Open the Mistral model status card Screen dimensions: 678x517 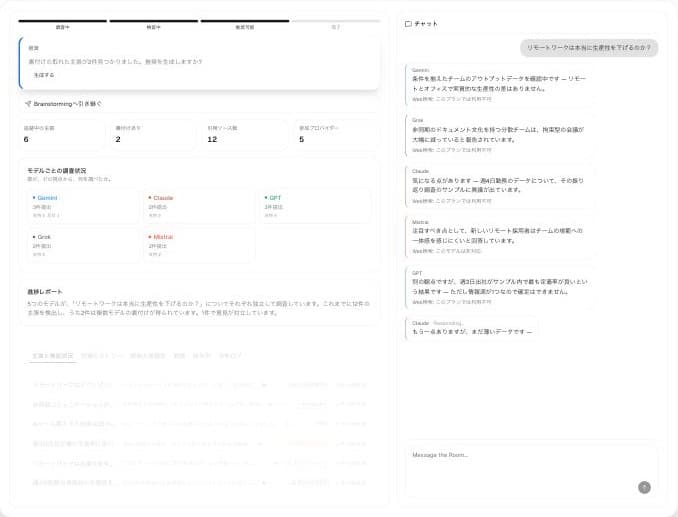coord(199,245)
